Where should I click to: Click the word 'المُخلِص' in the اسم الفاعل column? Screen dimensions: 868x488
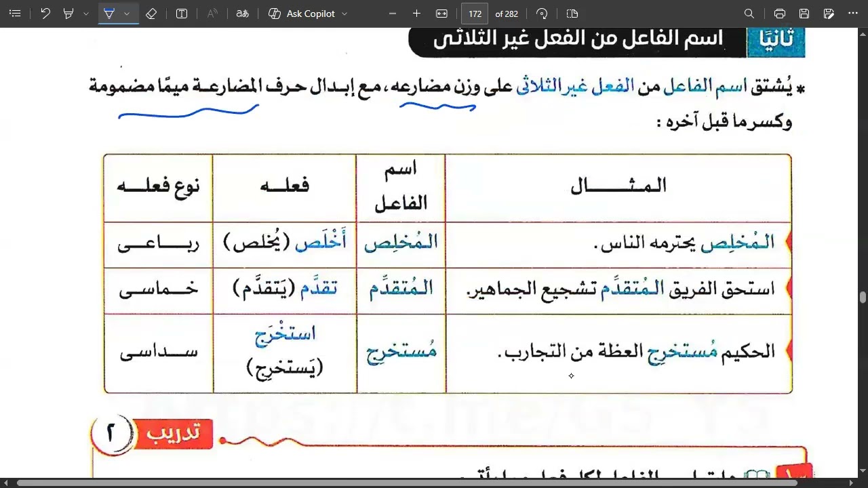click(x=401, y=244)
